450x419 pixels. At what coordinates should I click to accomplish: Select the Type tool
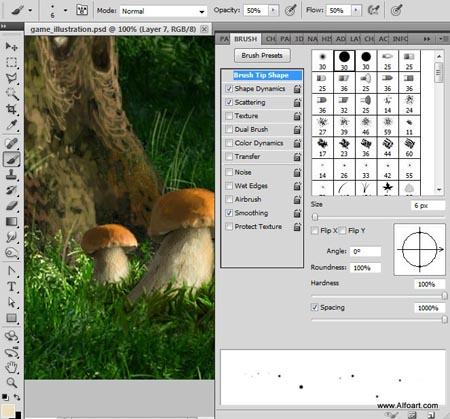tap(11, 287)
